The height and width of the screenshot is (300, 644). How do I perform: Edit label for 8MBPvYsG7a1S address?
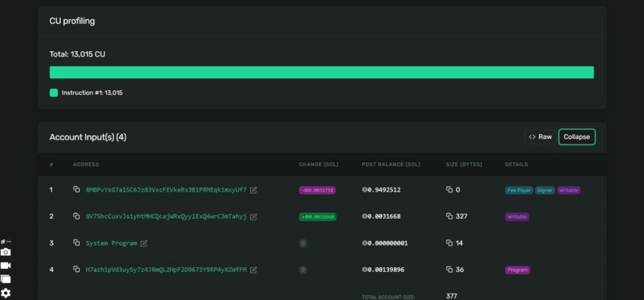253,190
